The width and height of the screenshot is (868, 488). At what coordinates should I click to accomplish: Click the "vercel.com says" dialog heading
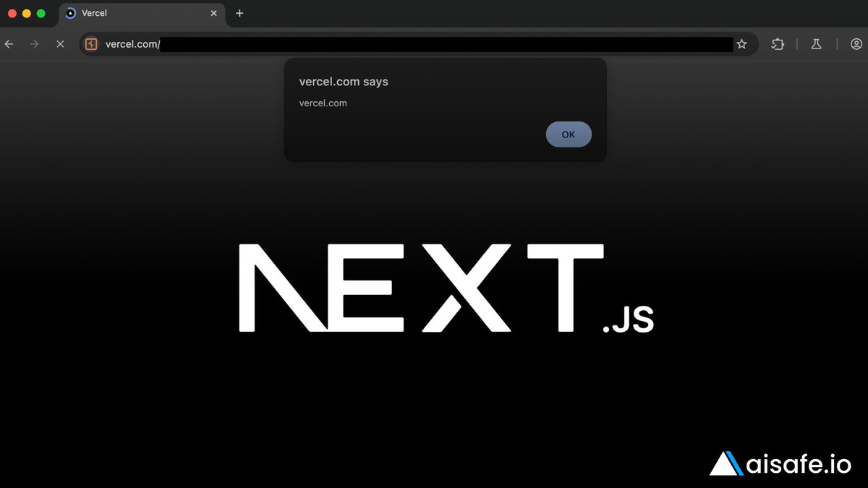pos(344,82)
